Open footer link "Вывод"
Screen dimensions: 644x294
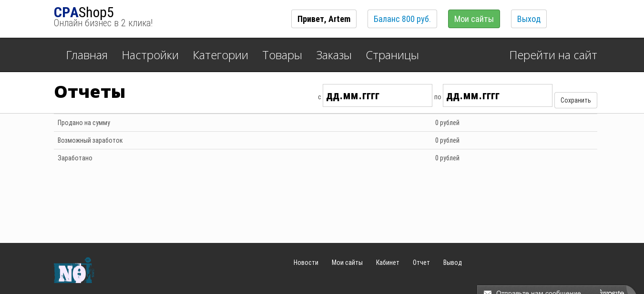tap(452, 262)
